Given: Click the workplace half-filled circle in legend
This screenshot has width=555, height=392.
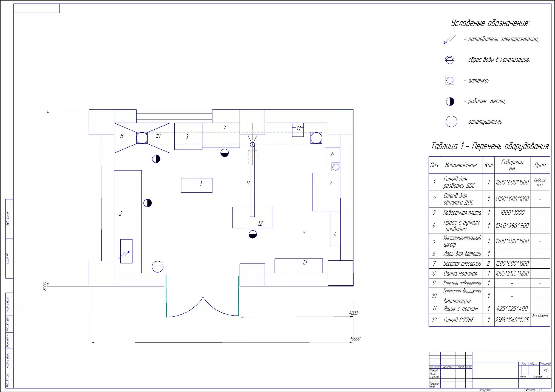Looking at the screenshot, I should (450, 101).
